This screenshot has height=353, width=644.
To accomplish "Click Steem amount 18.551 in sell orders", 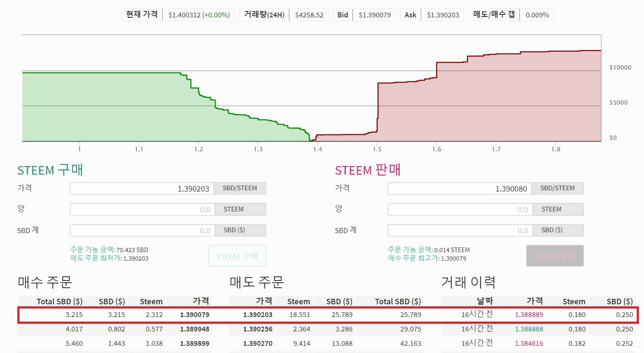I will point(300,315).
